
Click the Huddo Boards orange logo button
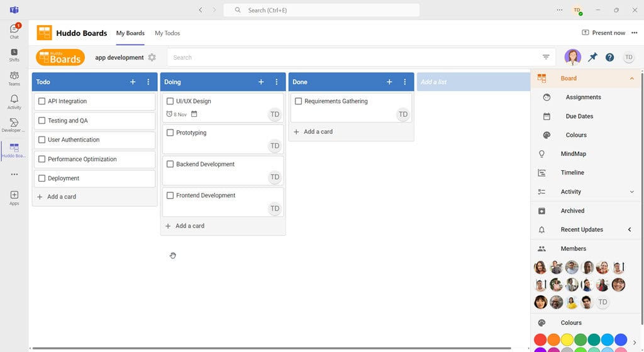point(60,57)
